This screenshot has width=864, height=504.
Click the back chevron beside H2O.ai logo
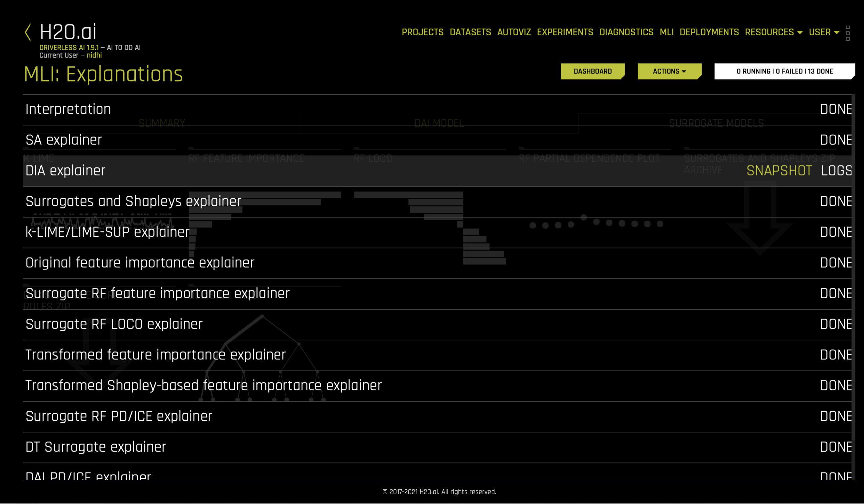(28, 33)
